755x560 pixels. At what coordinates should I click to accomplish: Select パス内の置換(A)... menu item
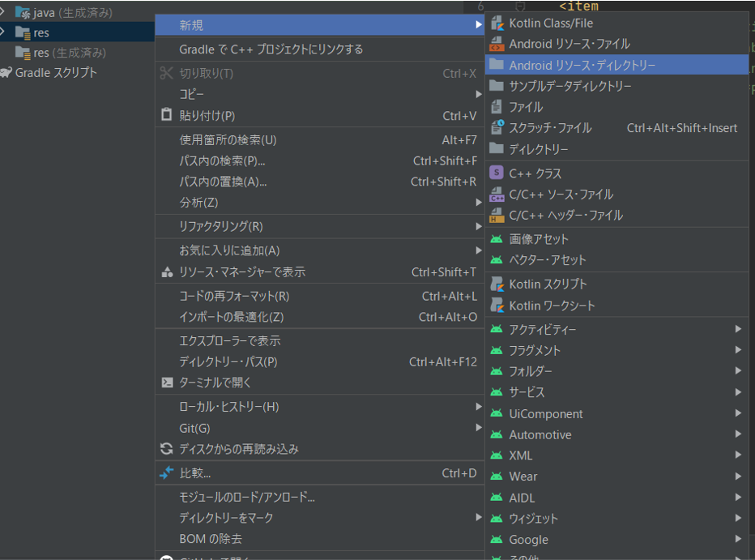(x=320, y=182)
